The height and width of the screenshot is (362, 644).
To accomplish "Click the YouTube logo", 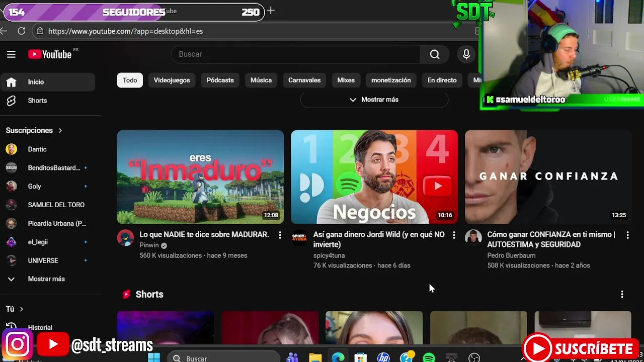I will tap(50, 54).
